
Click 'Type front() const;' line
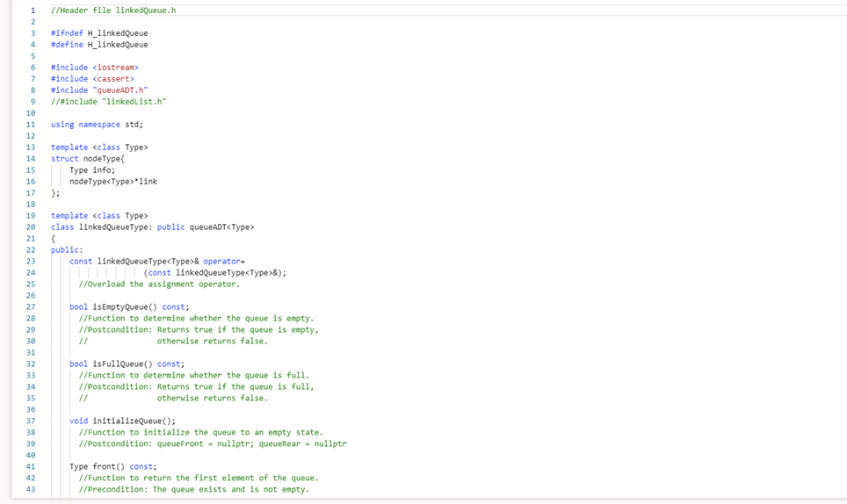[112, 466]
